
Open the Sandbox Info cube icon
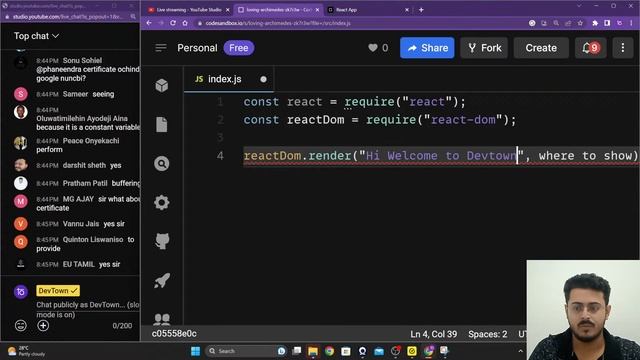(162, 85)
